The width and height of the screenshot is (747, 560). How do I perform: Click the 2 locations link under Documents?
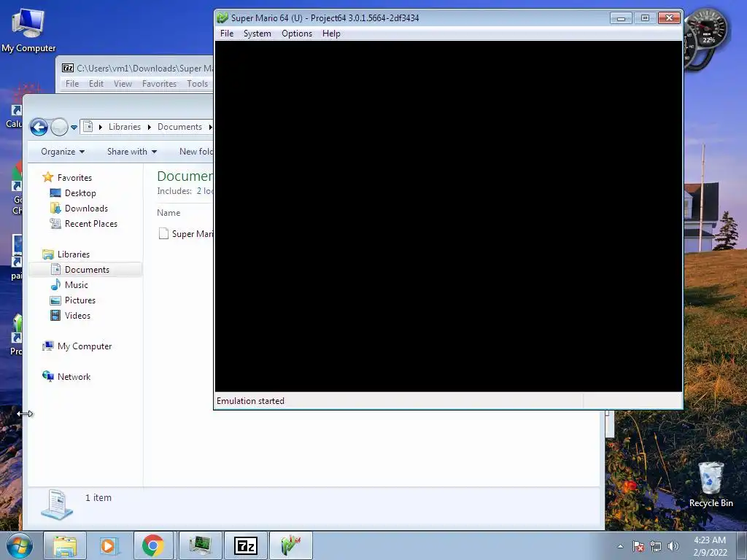pos(205,191)
